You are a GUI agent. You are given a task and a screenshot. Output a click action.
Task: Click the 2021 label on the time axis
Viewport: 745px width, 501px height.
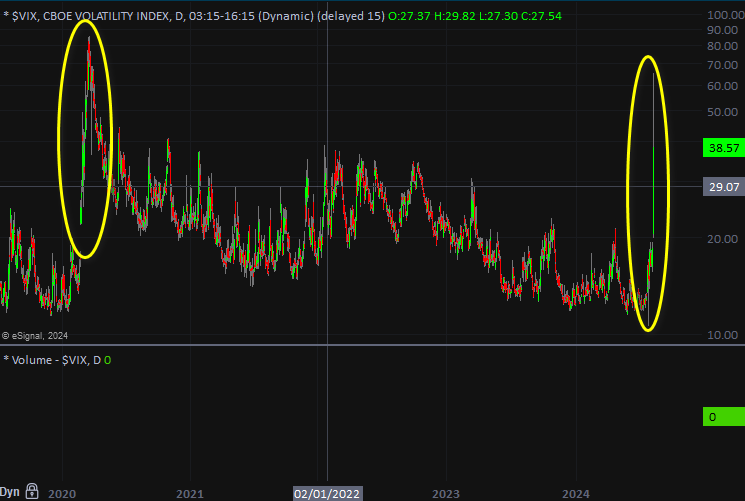pos(190,494)
